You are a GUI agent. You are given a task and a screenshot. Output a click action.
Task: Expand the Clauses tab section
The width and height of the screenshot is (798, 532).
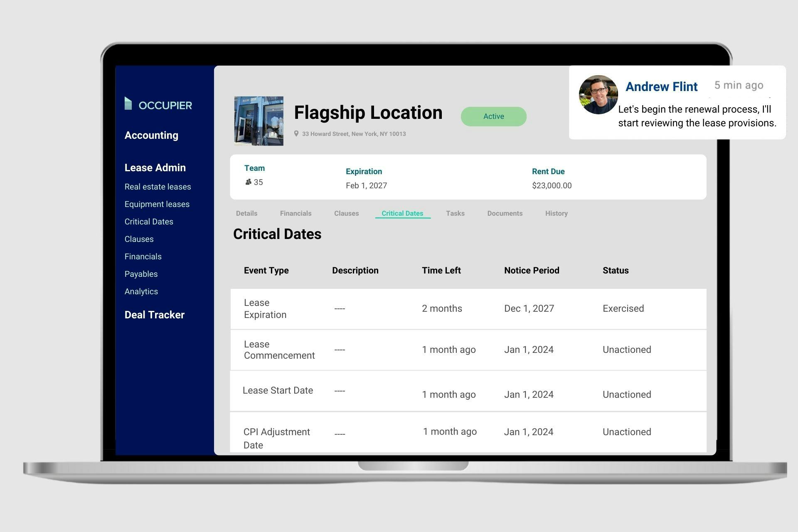[x=346, y=213]
